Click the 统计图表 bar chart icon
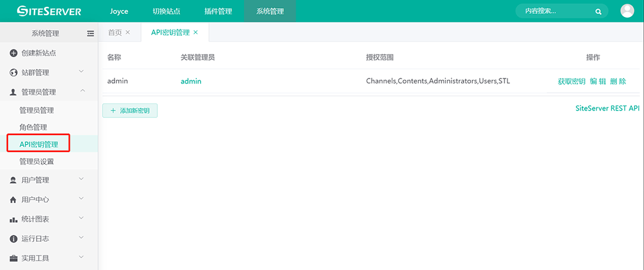The height and width of the screenshot is (270, 644). [13, 219]
